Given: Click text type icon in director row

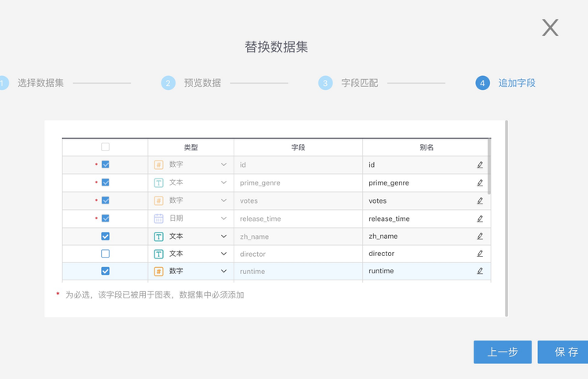Looking at the screenshot, I should coord(158,254).
